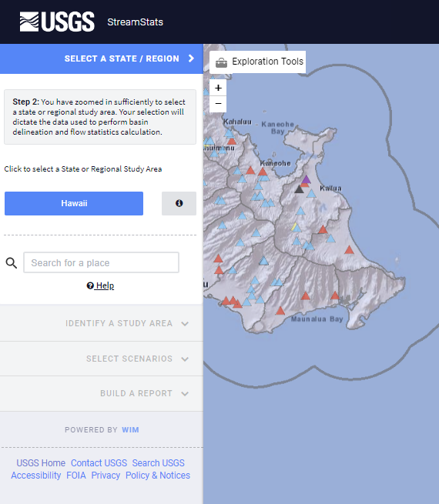Select the Hawaii study area button
Viewport: 439px width, 504px height.
[x=74, y=203]
